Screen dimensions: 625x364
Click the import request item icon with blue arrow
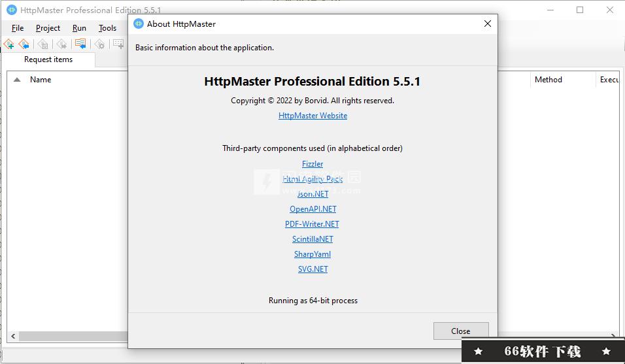24,44
